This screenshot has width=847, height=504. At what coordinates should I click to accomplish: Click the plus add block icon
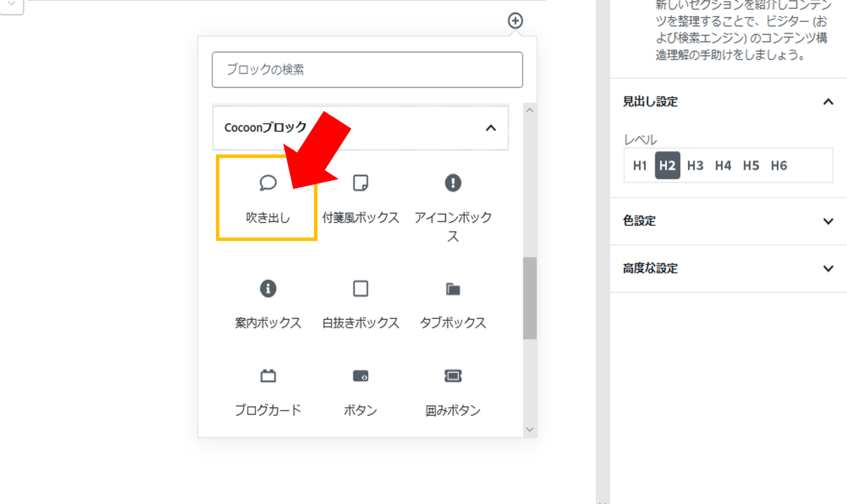(515, 21)
